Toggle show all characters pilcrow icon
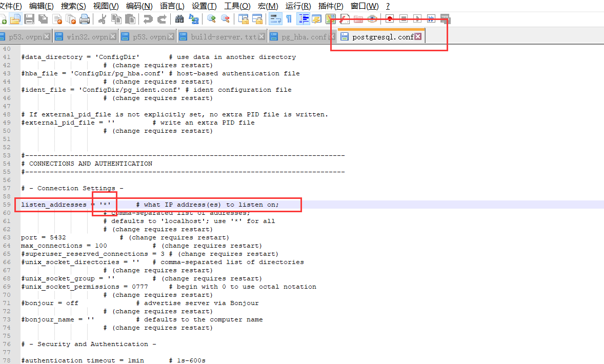This screenshot has height=364, width=604. [289, 19]
